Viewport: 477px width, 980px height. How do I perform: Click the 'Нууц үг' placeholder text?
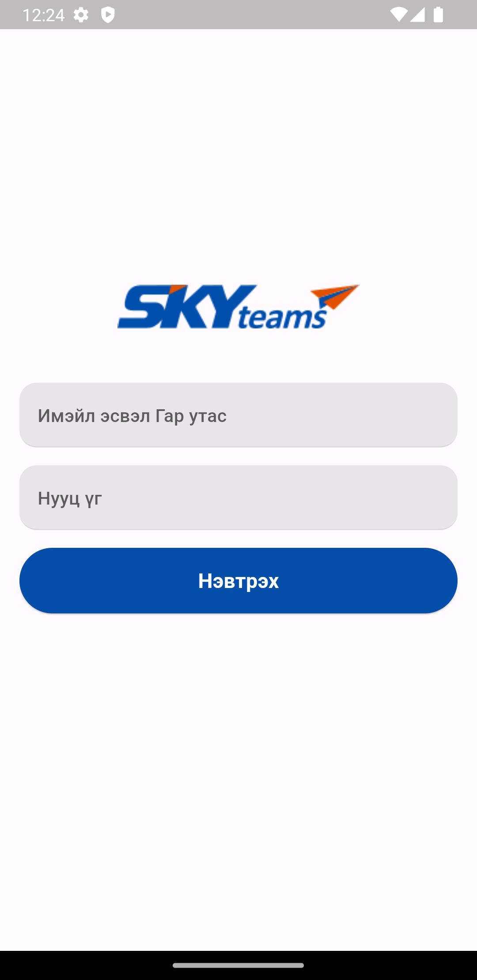[70, 499]
